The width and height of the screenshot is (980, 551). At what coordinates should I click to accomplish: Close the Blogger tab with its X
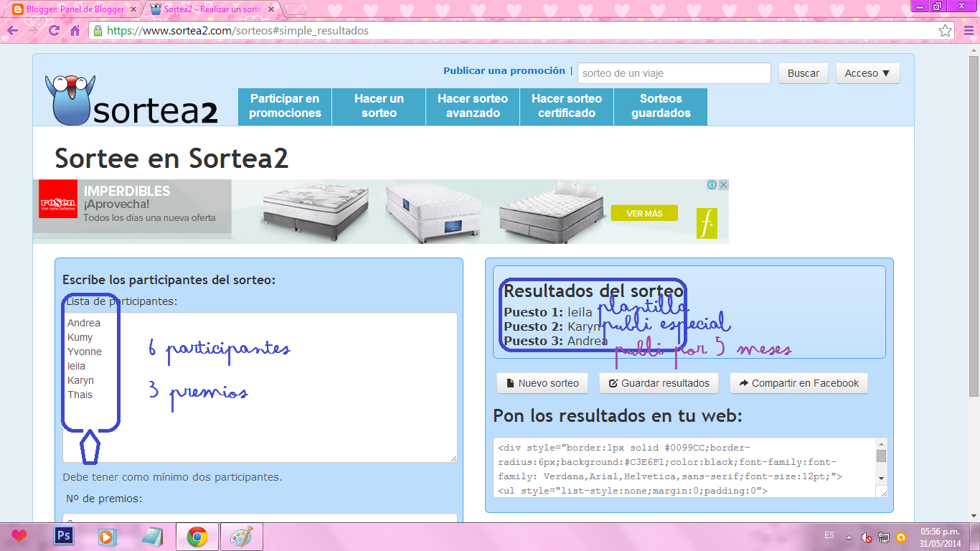point(133,10)
